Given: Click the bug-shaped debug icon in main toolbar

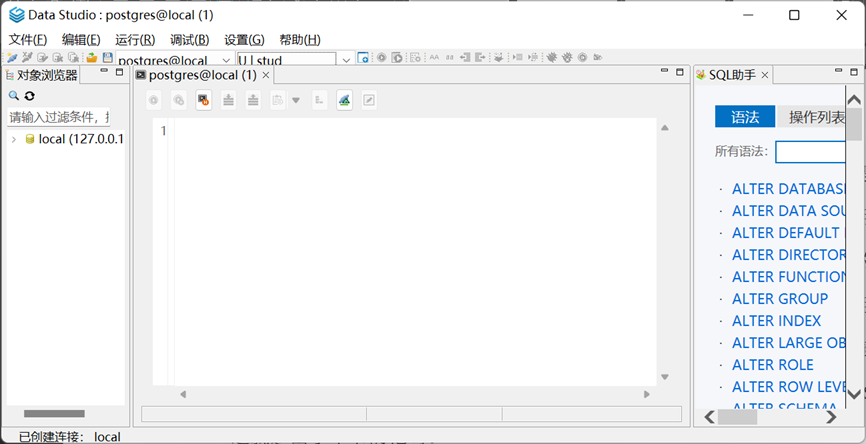Looking at the screenshot, I should (551, 57).
